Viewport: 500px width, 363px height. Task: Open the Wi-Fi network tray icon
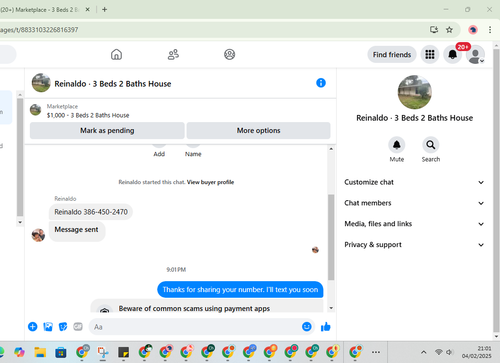439,352
